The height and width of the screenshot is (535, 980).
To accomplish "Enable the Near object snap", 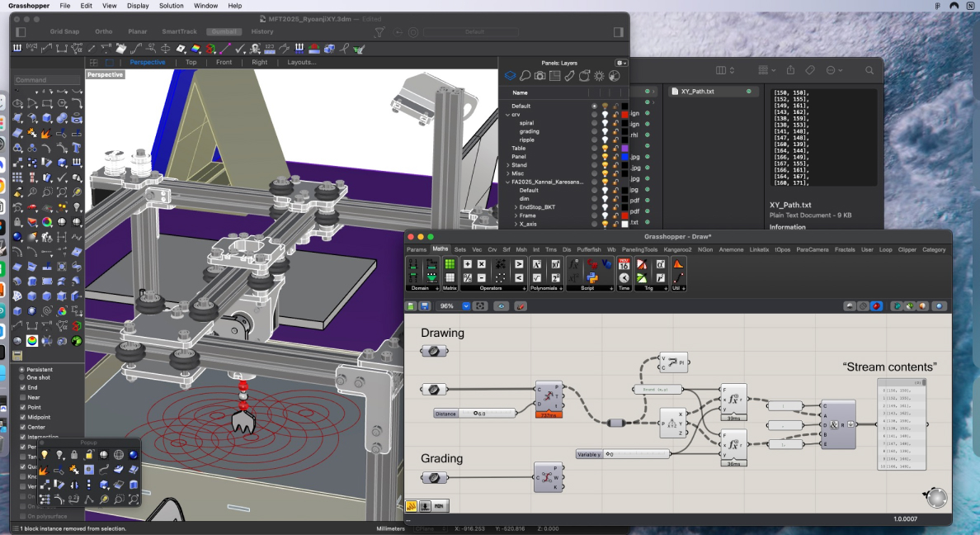I will (23, 396).
